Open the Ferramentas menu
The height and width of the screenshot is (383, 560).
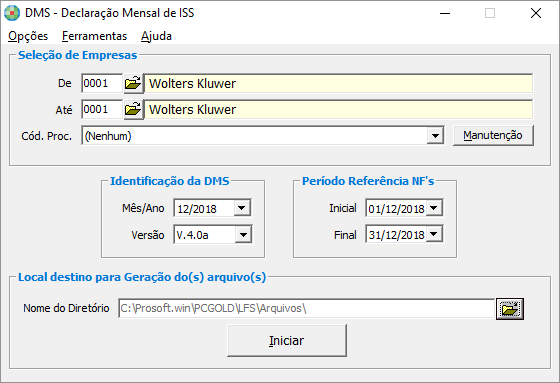tap(94, 36)
